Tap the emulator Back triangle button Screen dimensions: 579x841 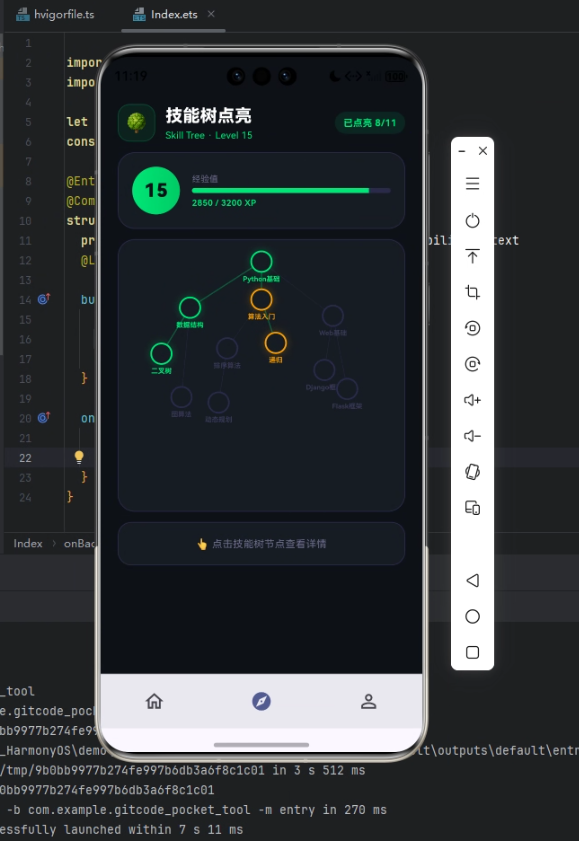[x=472, y=580]
